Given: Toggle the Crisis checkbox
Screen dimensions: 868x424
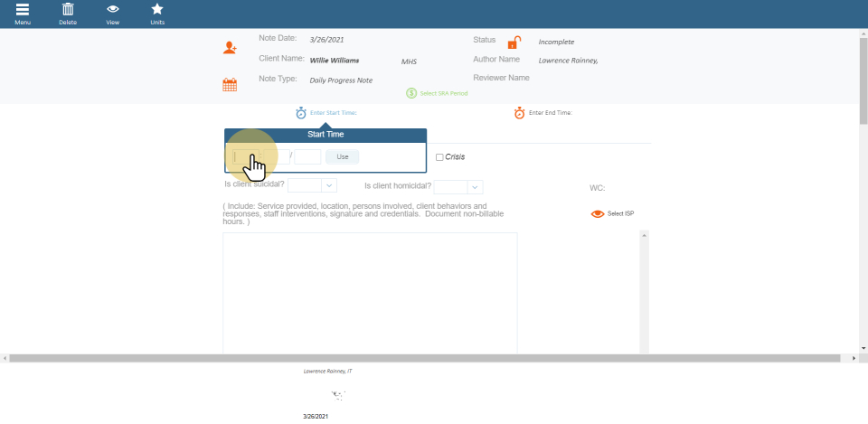Looking at the screenshot, I should click(439, 157).
